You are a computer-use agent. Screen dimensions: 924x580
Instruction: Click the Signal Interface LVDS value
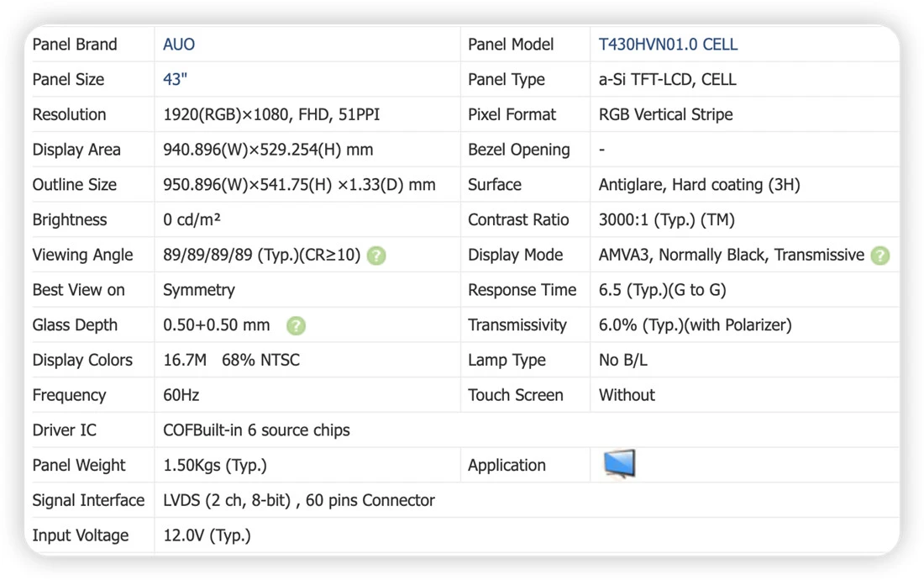[x=299, y=500]
